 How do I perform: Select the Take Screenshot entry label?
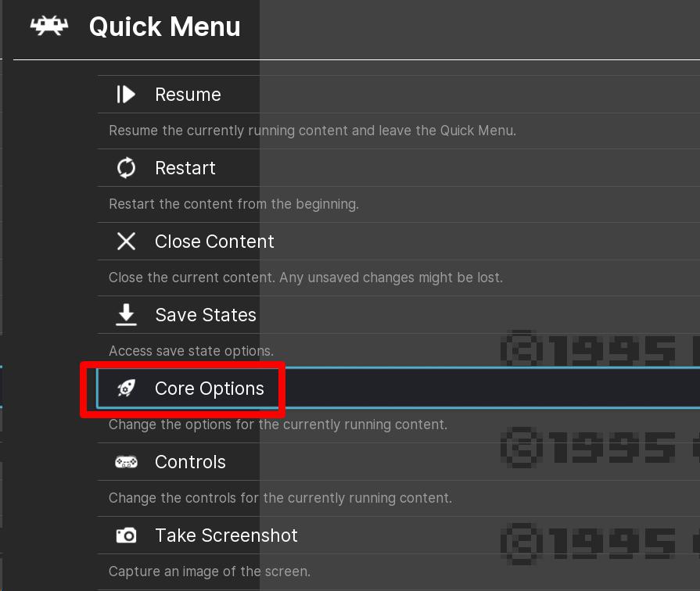226,535
